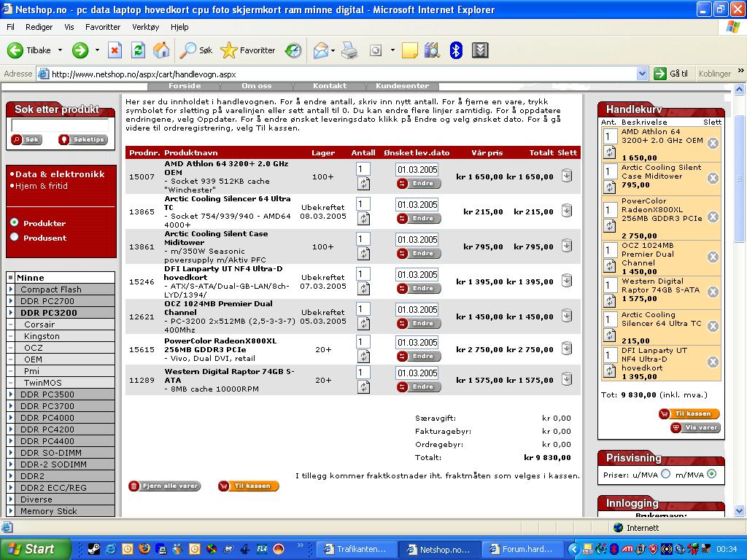Select the Produkter radio button

(x=15, y=222)
